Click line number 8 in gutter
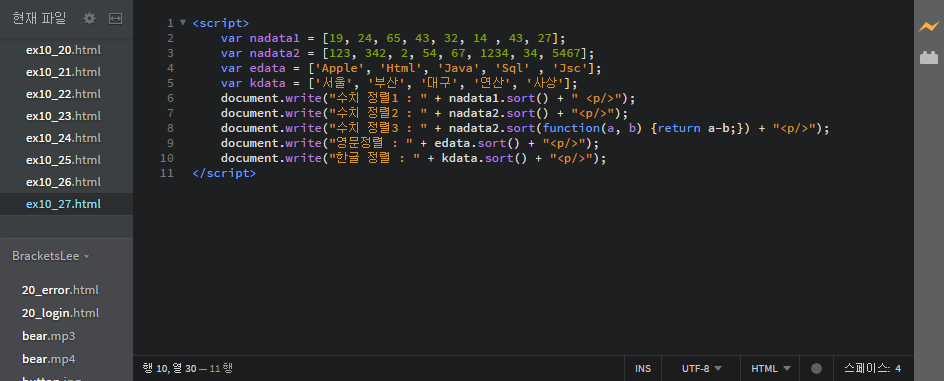This screenshot has height=381, width=944. 170,128
